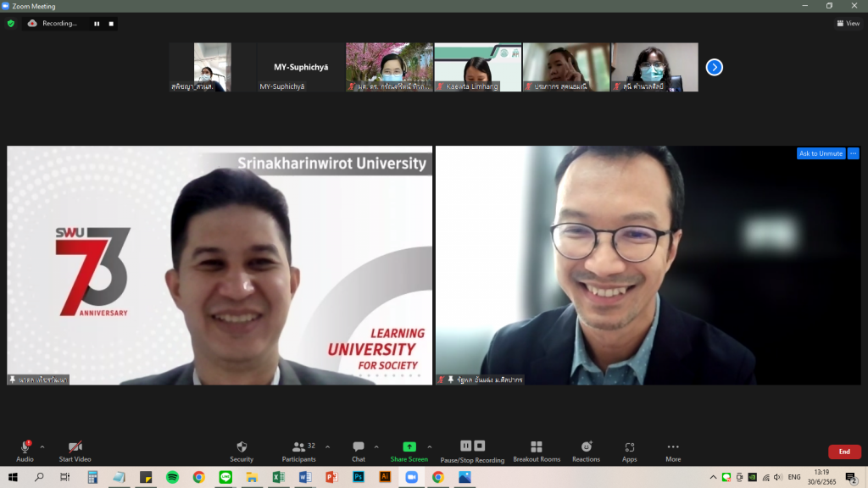Open the Photos app from the taskbar

pyautogui.click(x=465, y=477)
